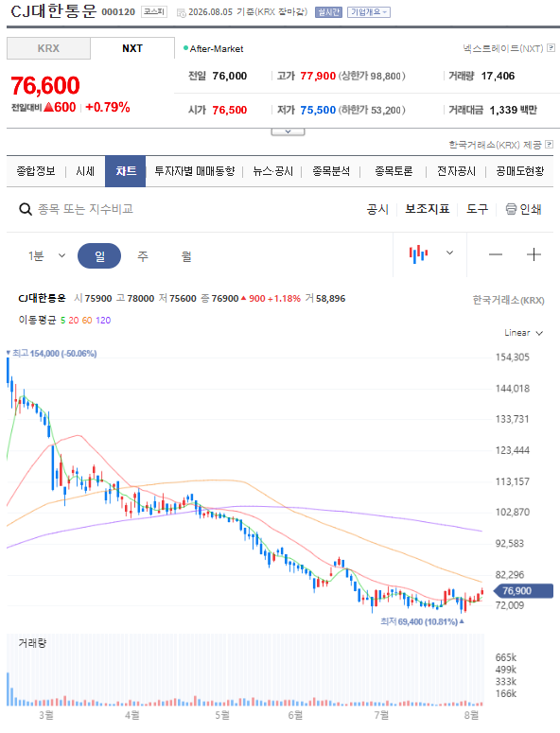This screenshot has width=560, height=733.
Task: Click the search magnifier icon
Action: point(26,209)
